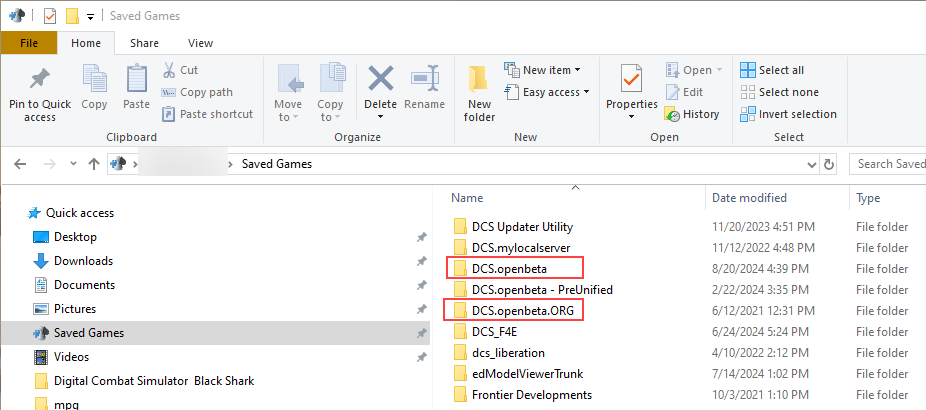The height and width of the screenshot is (410, 926).
Task: Open recent locations dropdown arrow
Action: pyautogui.click(x=73, y=164)
